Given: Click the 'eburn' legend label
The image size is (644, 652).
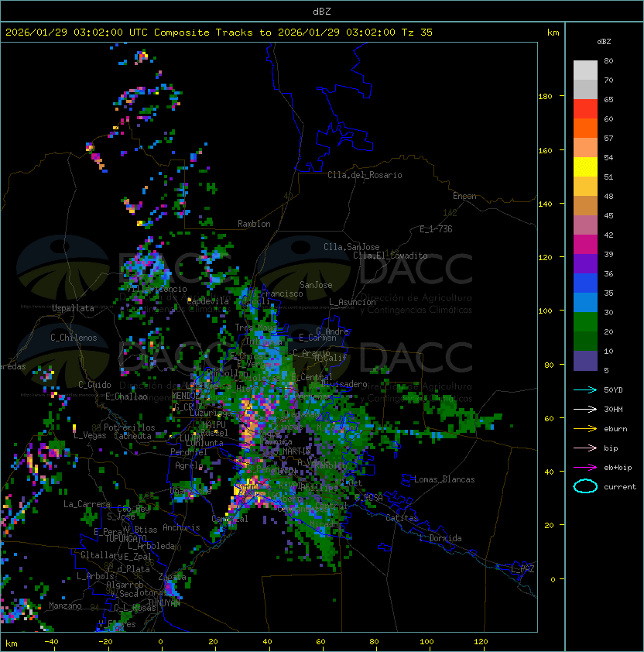Looking at the screenshot, I should click(x=615, y=429).
